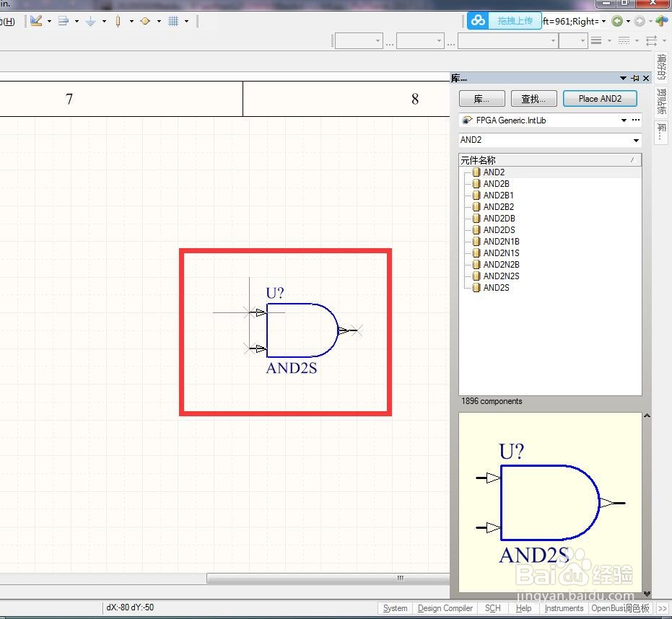Open the Left=961;Right= address dropdown
The width and height of the screenshot is (672, 619).
coord(603,21)
